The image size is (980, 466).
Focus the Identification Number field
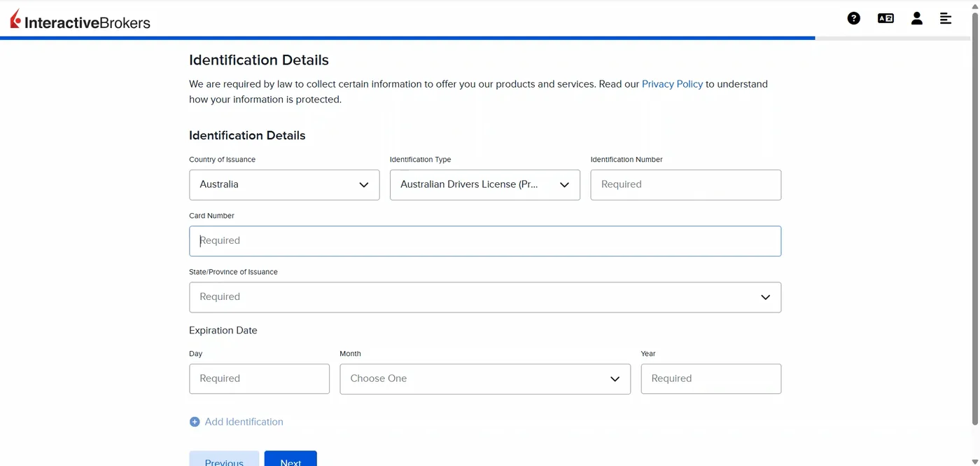(685, 185)
